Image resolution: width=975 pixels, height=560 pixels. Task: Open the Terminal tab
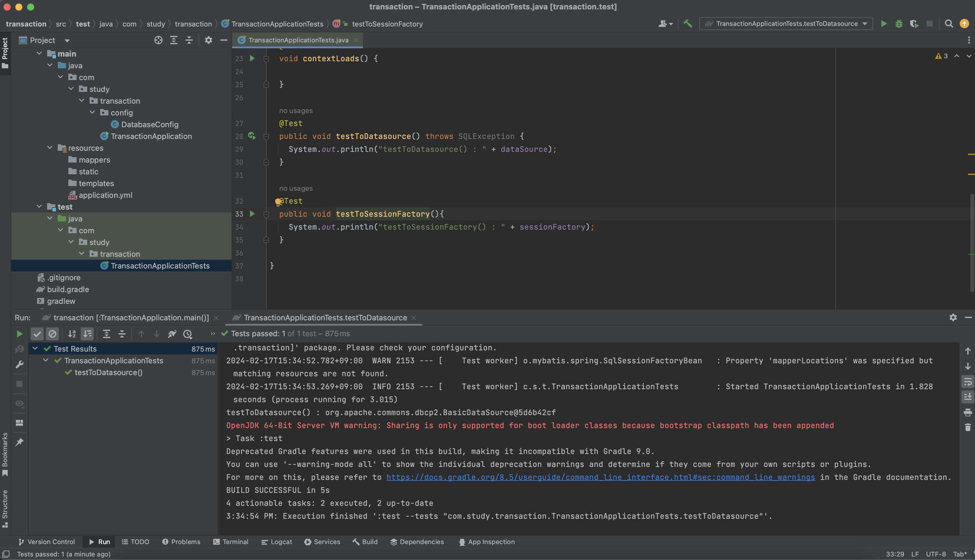coord(231,541)
